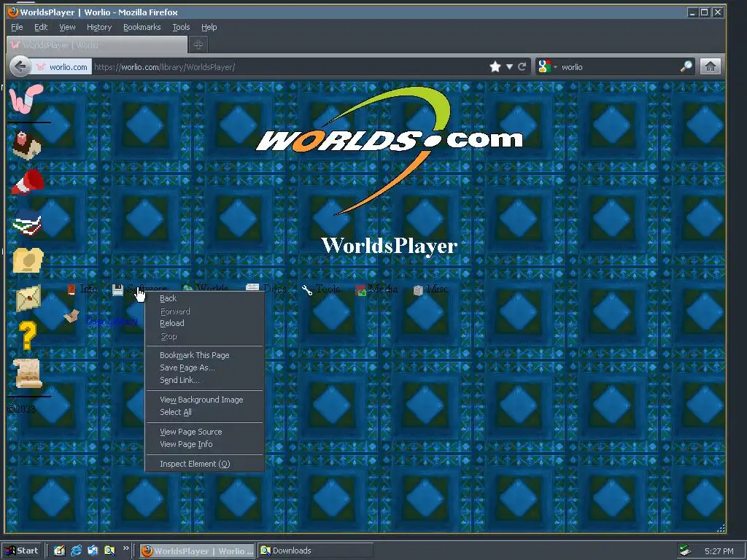Click the search magnifier icon in search box
Screen dimensions: 747x560
[686, 66]
